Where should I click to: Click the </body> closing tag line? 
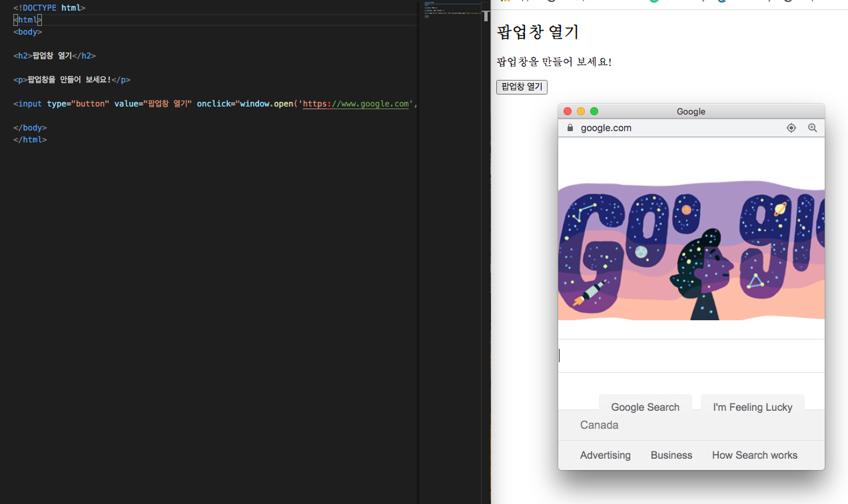coord(30,128)
